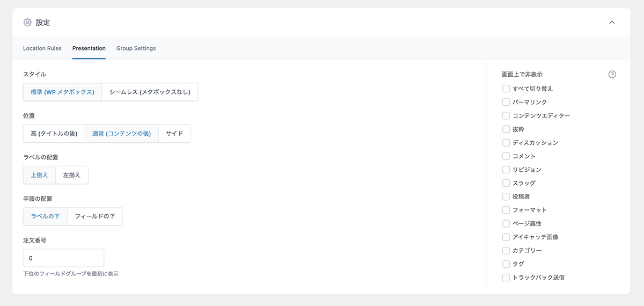Image resolution: width=644 pixels, height=306 pixels.
Task: Collapse the 設定 panel with the chevron
Action: pos(612,23)
